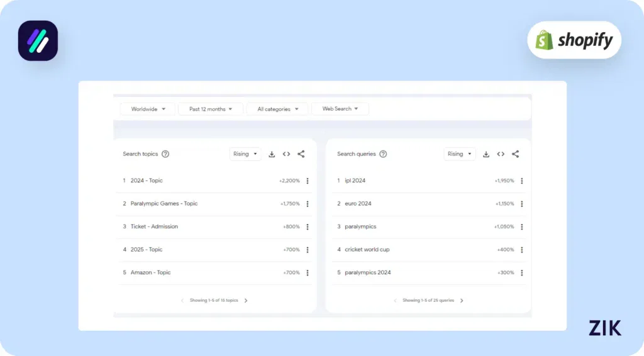644x356 pixels.
Task: Open Rising dropdown in Search queries
Action: (459, 154)
